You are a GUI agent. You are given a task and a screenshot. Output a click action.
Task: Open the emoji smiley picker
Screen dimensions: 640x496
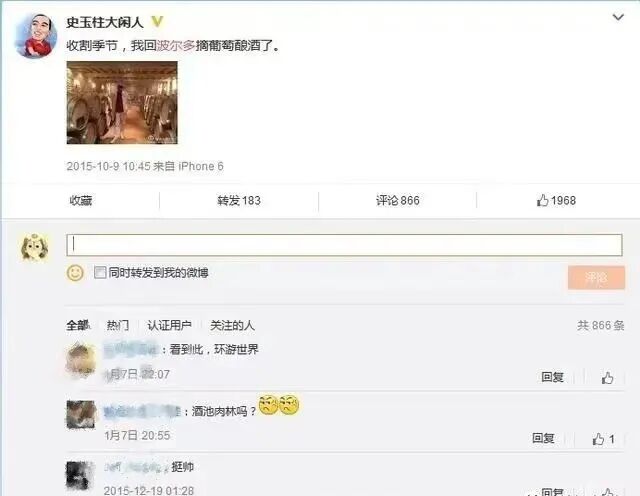75,273
